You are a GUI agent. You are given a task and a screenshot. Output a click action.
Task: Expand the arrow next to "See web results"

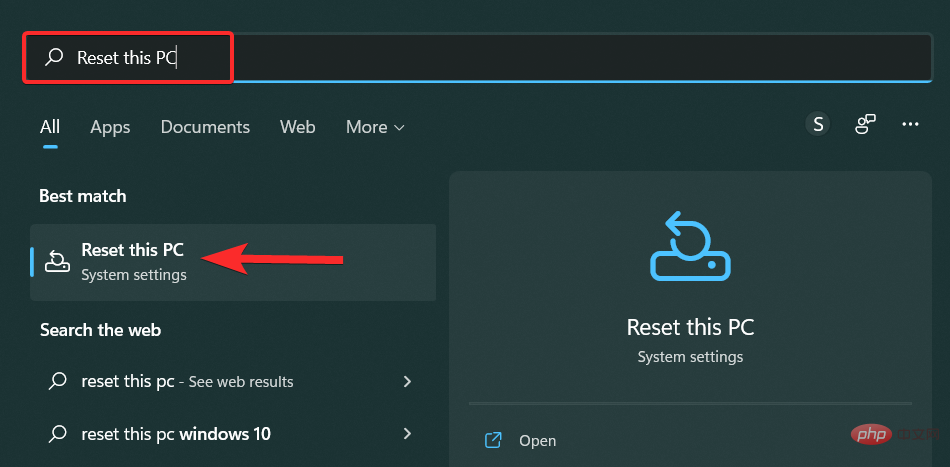tap(407, 381)
